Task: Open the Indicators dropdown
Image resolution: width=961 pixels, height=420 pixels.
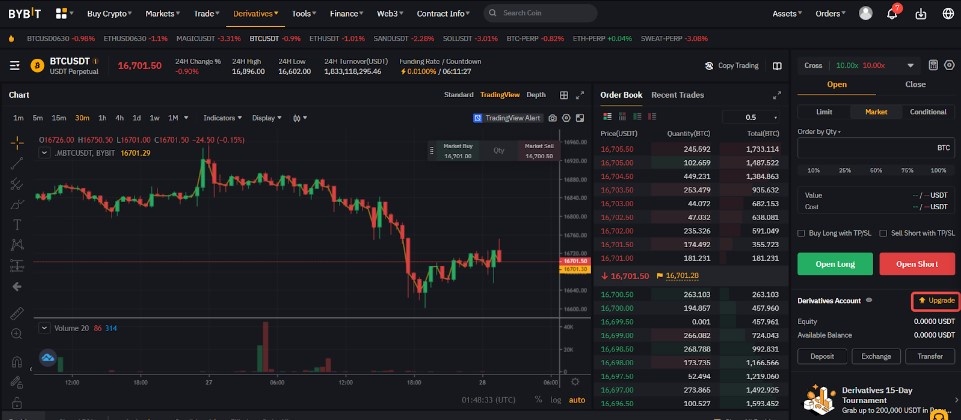Action: (222, 118)
